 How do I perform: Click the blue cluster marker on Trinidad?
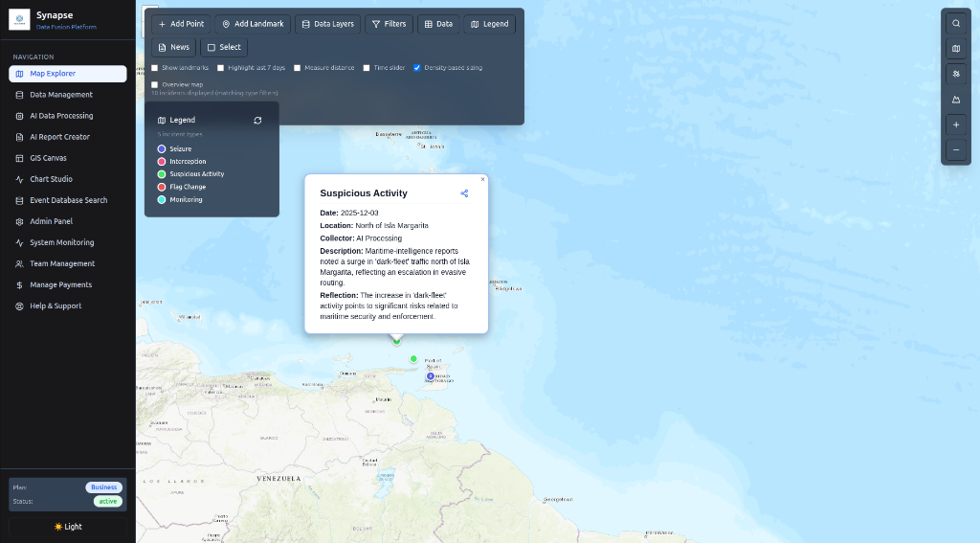click(431, 376)
